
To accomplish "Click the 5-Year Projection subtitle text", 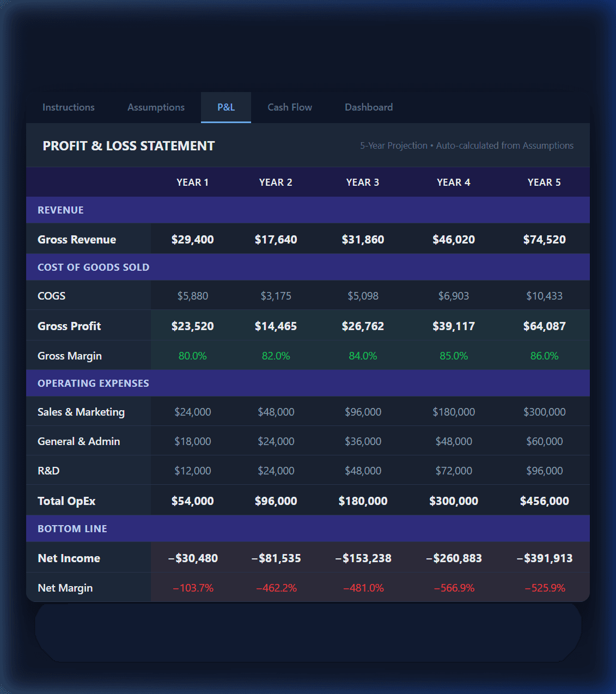I will pos(393,145).
